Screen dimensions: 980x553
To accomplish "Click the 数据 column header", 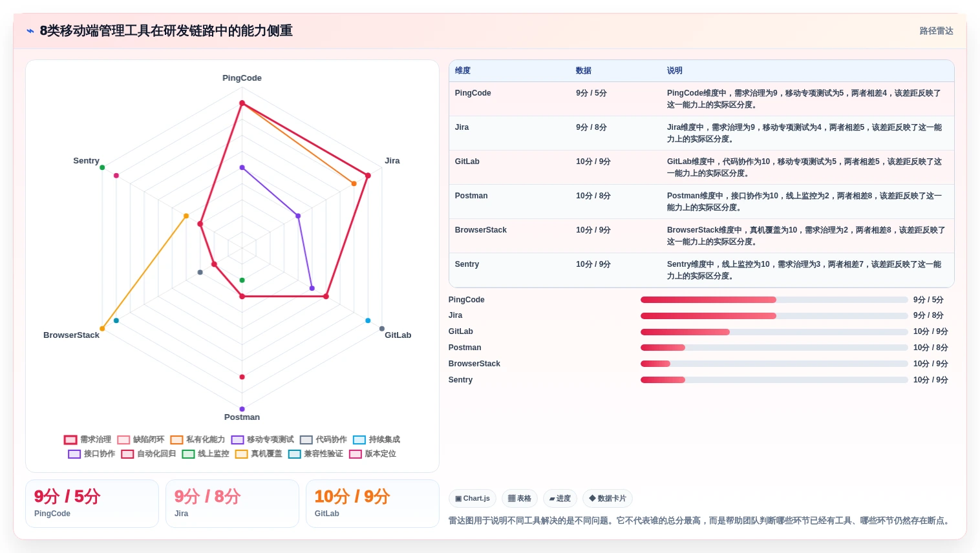I will 584,70.
